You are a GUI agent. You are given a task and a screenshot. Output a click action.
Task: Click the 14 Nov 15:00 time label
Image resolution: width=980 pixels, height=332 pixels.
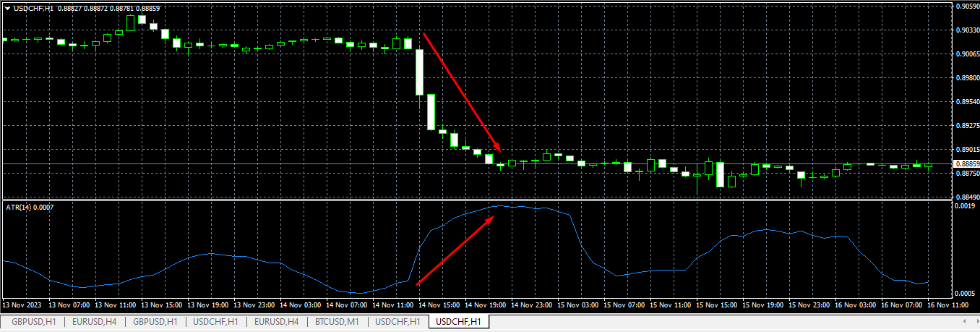(441, 305)
